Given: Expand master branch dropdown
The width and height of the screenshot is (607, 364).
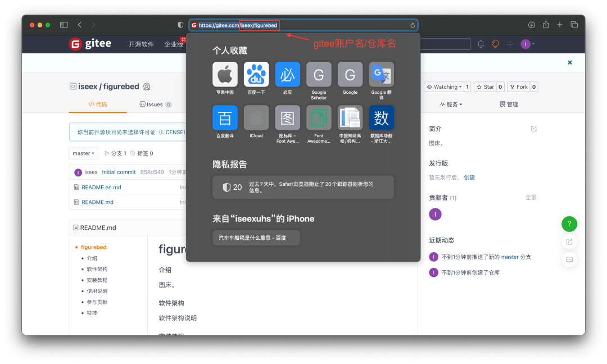Looking at the screenshot, I should pyautogui.click(x=83, y=153).
